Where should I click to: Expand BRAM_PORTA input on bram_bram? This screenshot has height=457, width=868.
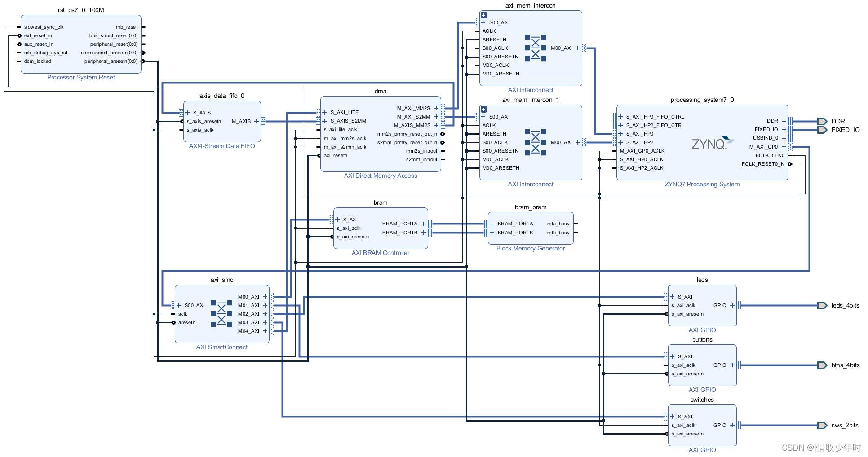(x=492, y=224)
